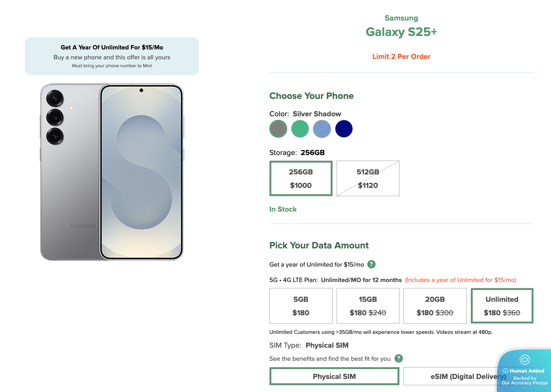Choose the 512GB $1120 storage option
This screenshot has height=392, width=551.
[368, 178]
